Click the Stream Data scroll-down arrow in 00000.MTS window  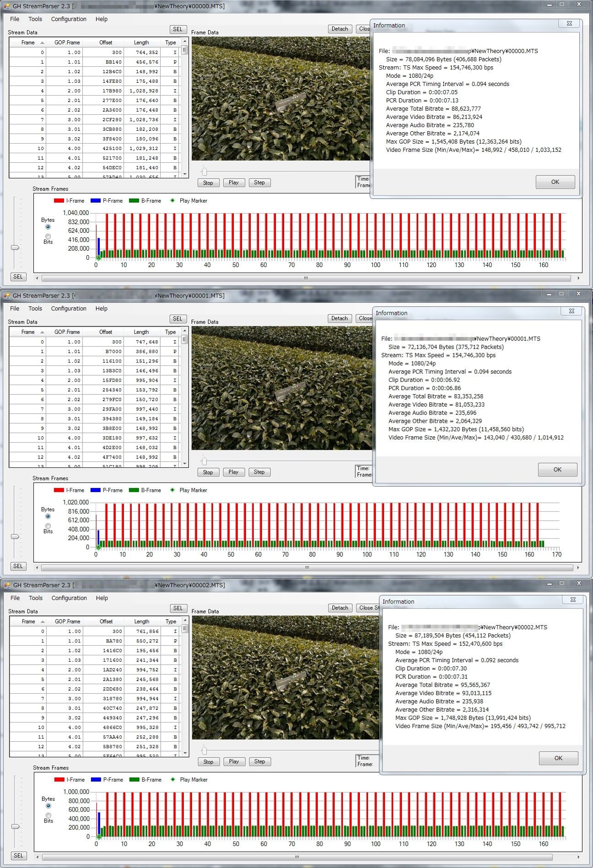point(185,174)
